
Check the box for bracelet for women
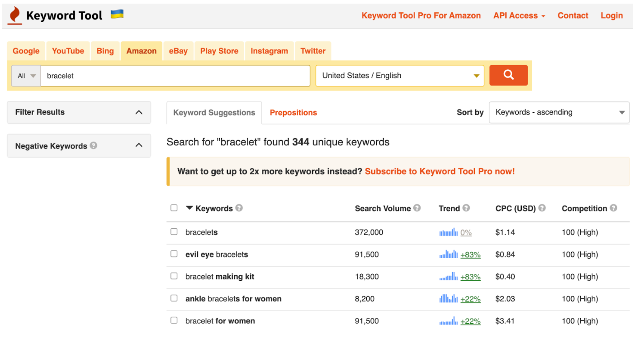[x=174, y=320]
